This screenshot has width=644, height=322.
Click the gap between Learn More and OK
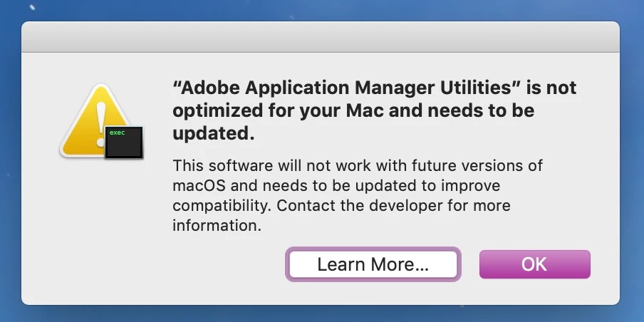pos(469,264)
